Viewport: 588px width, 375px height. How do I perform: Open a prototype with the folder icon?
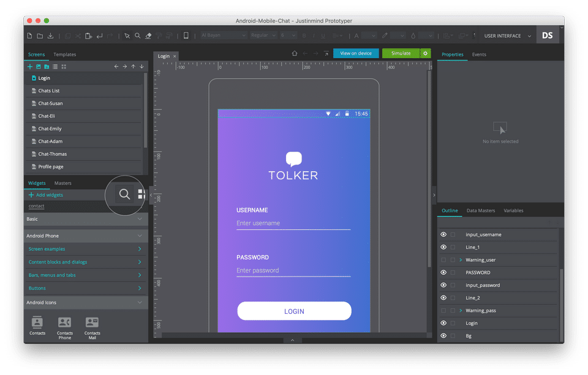click(40, 36)
